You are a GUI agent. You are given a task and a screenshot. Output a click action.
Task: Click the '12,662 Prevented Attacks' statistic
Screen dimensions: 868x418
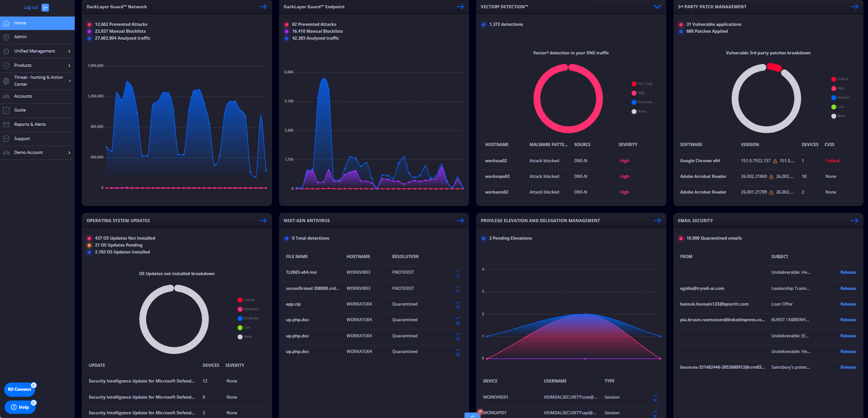[121, 24]
